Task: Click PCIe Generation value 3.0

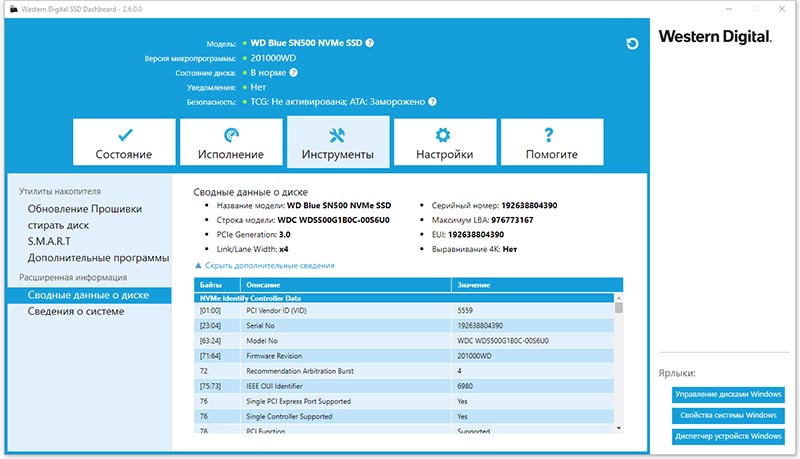Action: (285, 235)
